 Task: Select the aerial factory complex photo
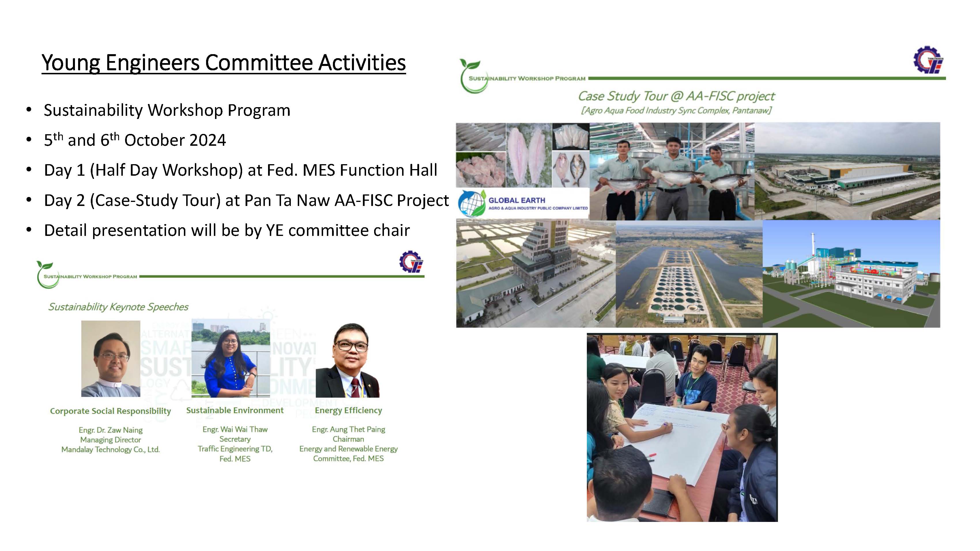tap(847, 171)
